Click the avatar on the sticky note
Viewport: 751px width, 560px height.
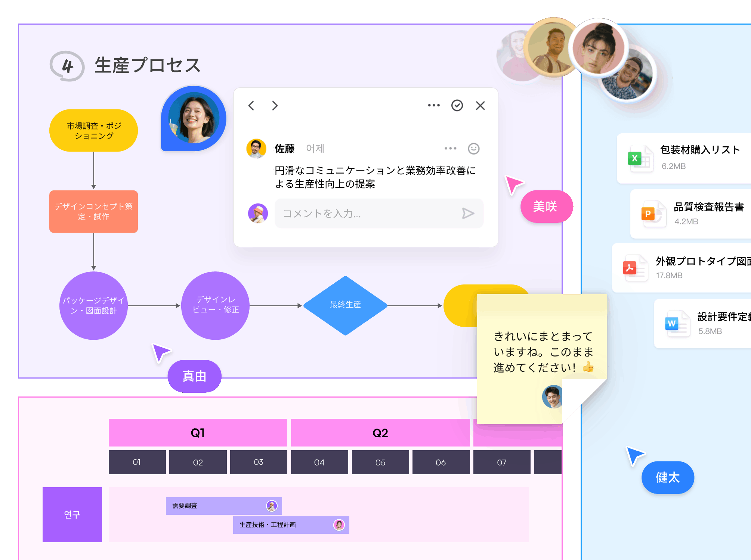pyautogui.click(x=553, y=396)
